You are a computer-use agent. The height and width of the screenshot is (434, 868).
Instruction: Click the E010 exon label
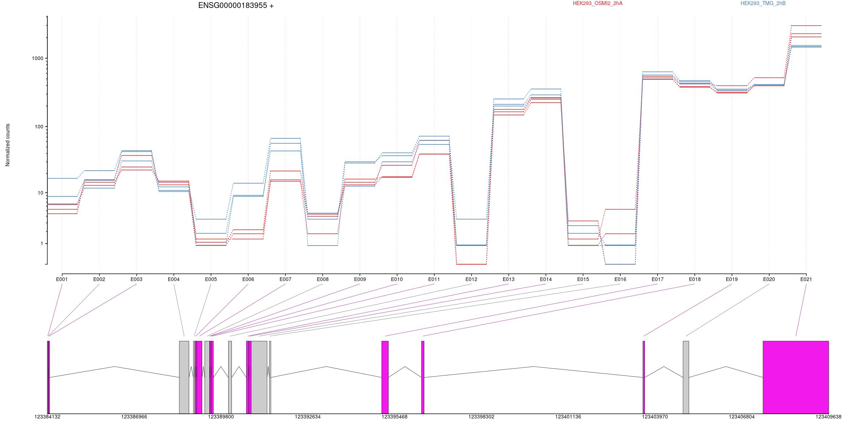[397, 279]
